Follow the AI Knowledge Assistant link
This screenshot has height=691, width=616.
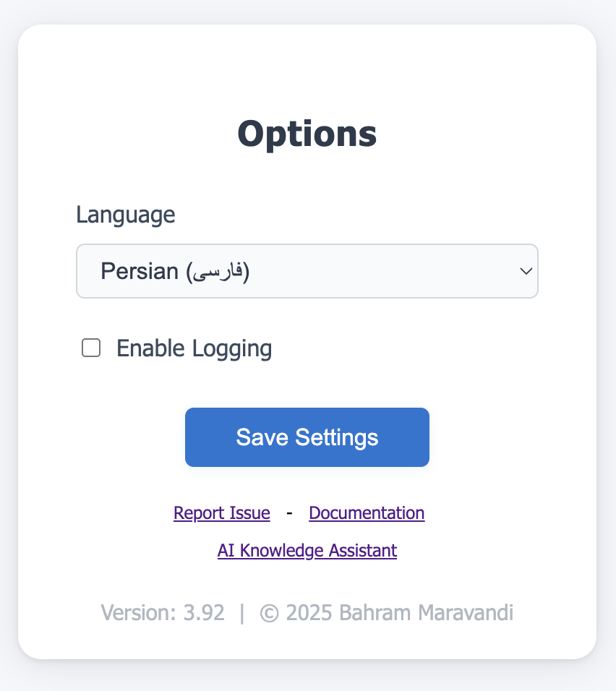click(x=307, y=551)
